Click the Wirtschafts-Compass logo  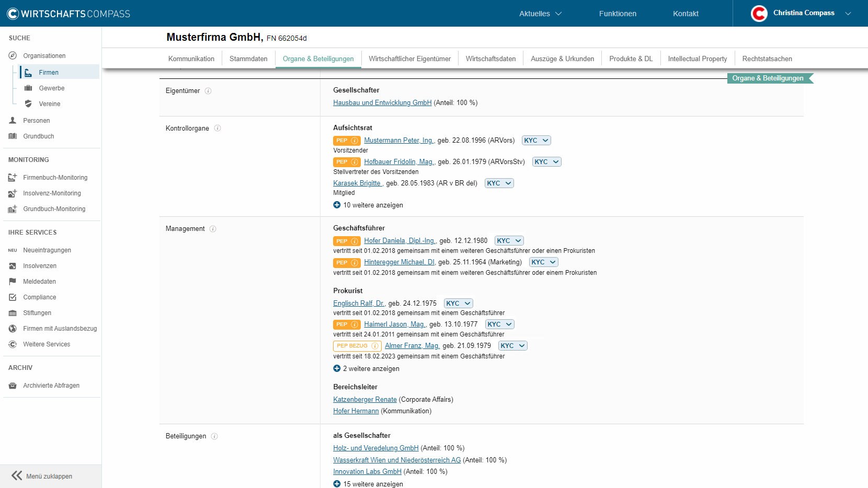pyautogui.click(x=68, y=14)
